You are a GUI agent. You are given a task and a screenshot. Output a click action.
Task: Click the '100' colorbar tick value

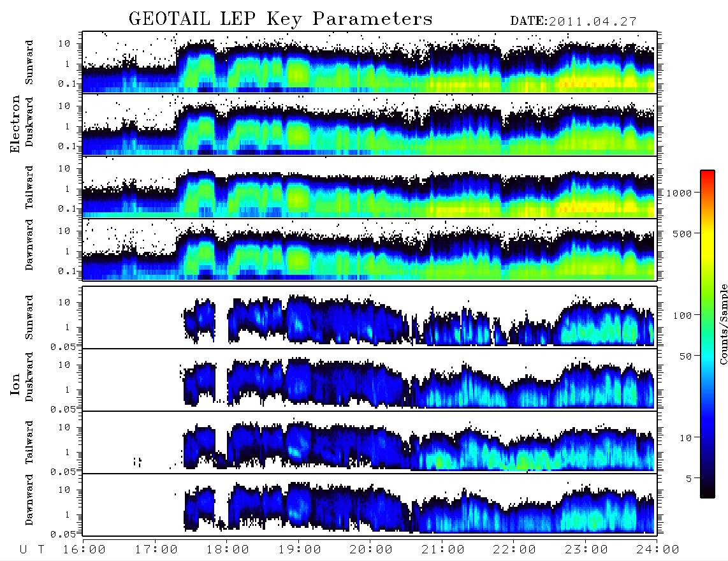[x=682, y=316]
